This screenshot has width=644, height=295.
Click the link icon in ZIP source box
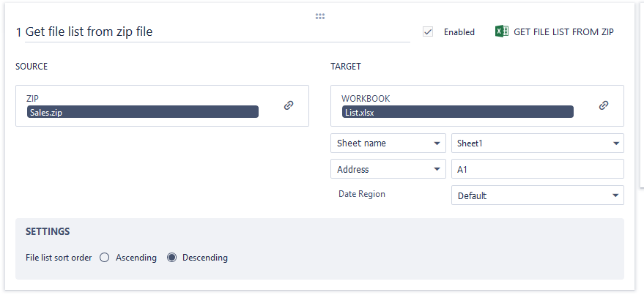pos(289,105)
